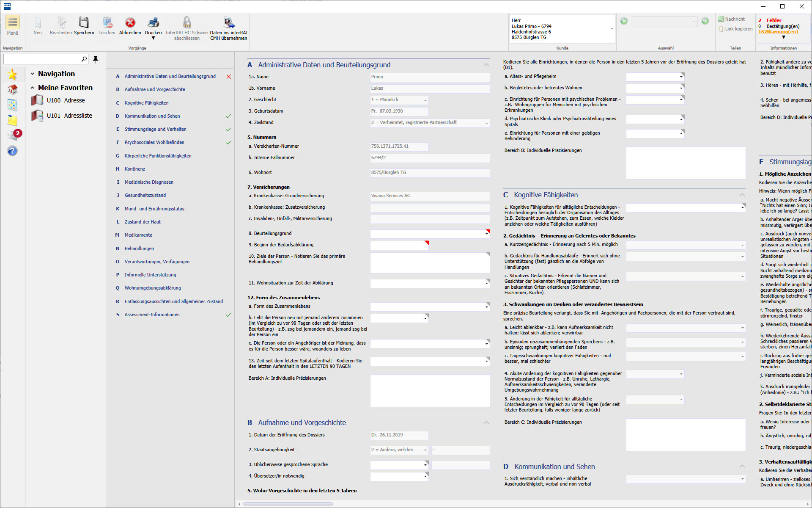Go to Kontinenz nav item
This screenshot has width=812, height=508.
click(134, 169)
